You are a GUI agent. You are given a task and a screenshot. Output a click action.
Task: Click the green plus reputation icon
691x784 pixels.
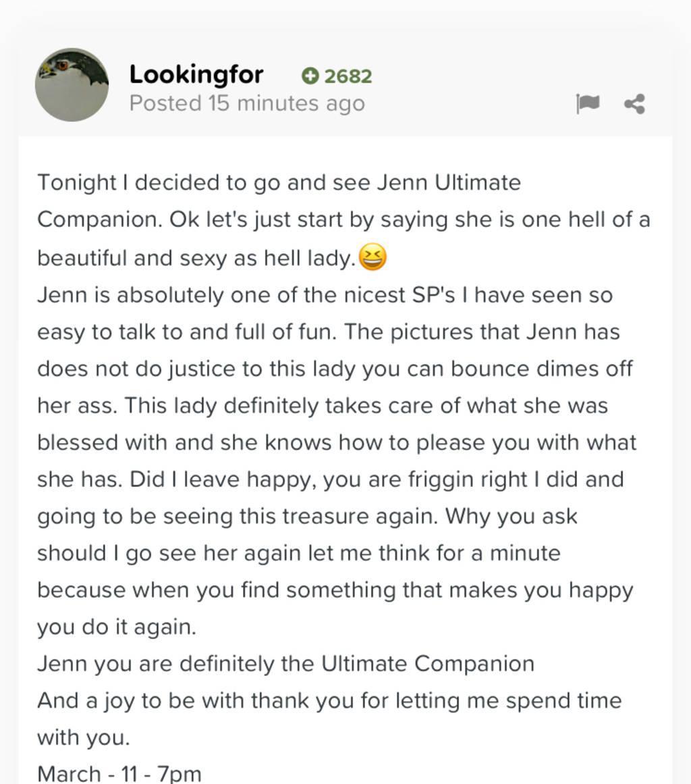pyautogui.click(x=310, y=76)
